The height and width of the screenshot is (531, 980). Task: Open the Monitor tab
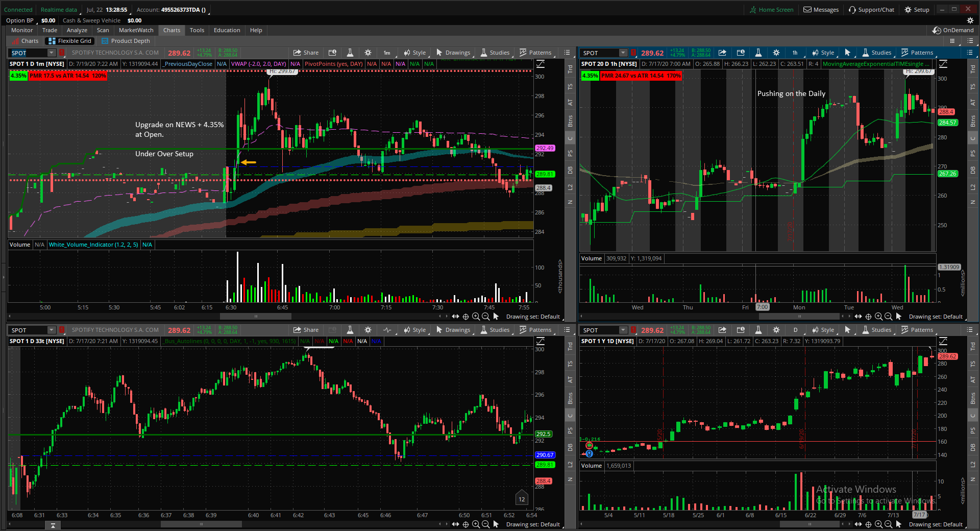pos(22,30)
